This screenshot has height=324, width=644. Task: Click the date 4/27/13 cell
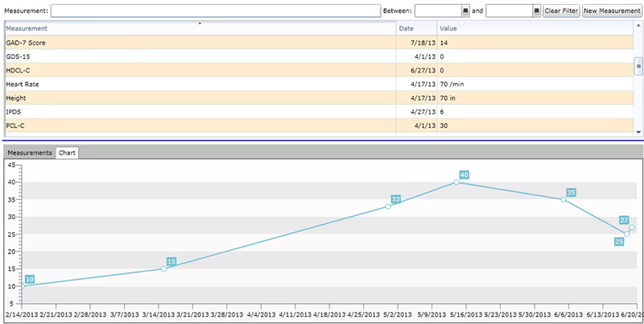[416, 112]
